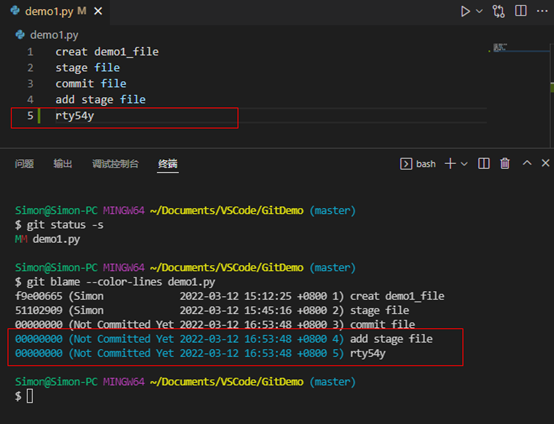Switch to the 输出 panel tab

tap(63, 164)
